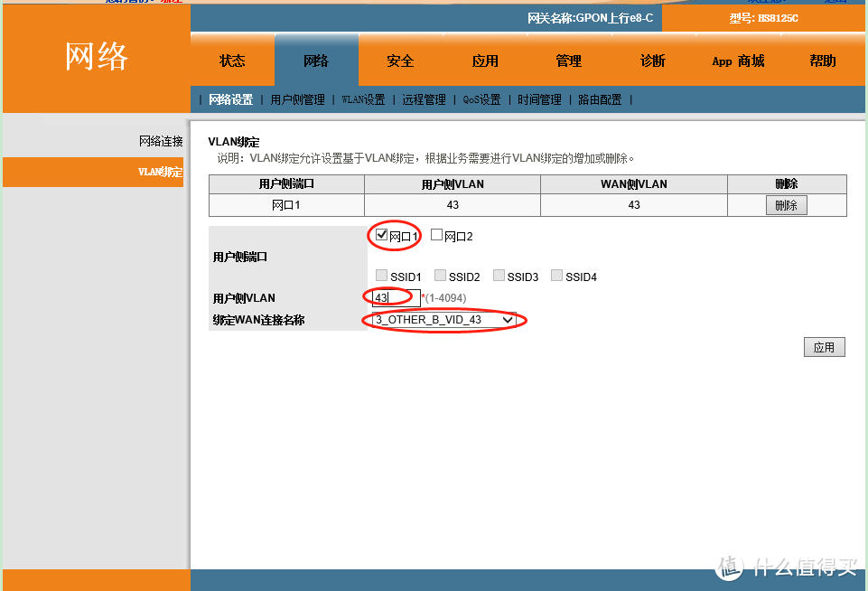Open QoS设置 page
The width and height of the screenshot is (868, 591).
pos(479,99)
